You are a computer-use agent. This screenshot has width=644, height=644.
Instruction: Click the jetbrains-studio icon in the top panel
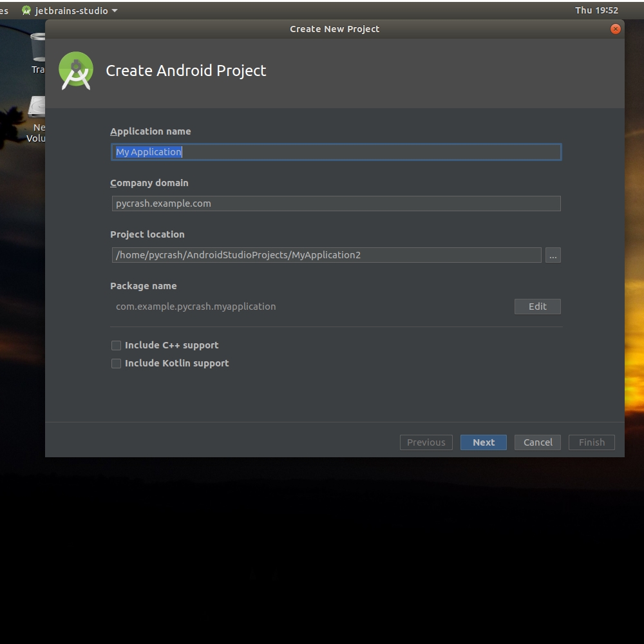pyautogui.click(x=26, y=10)
